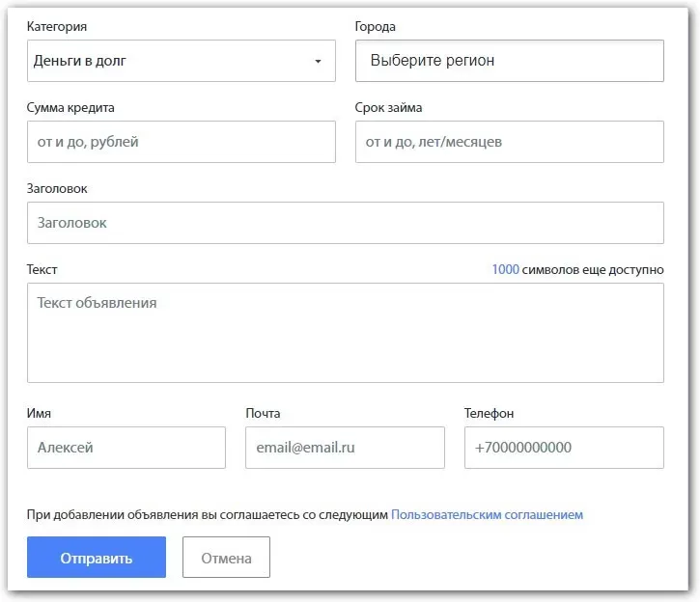Click the 1000 characters remaining counter
Viewport: 700px width, 602px height.
pyautogui.click(x=505, y=270)
